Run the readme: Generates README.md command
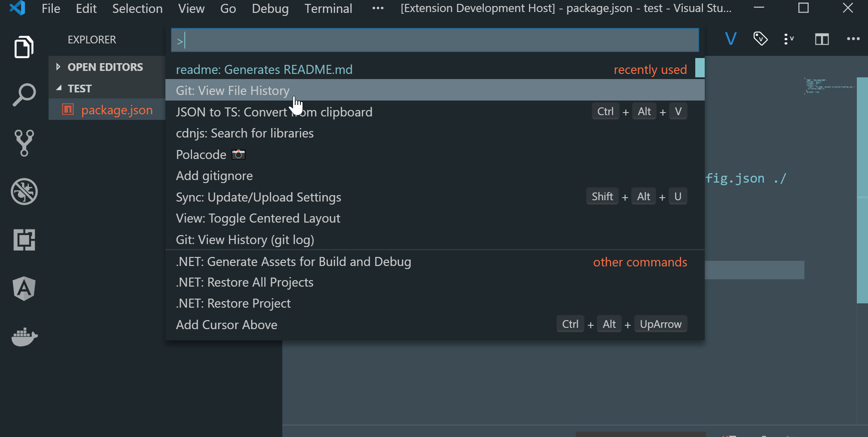 point(264,69)
